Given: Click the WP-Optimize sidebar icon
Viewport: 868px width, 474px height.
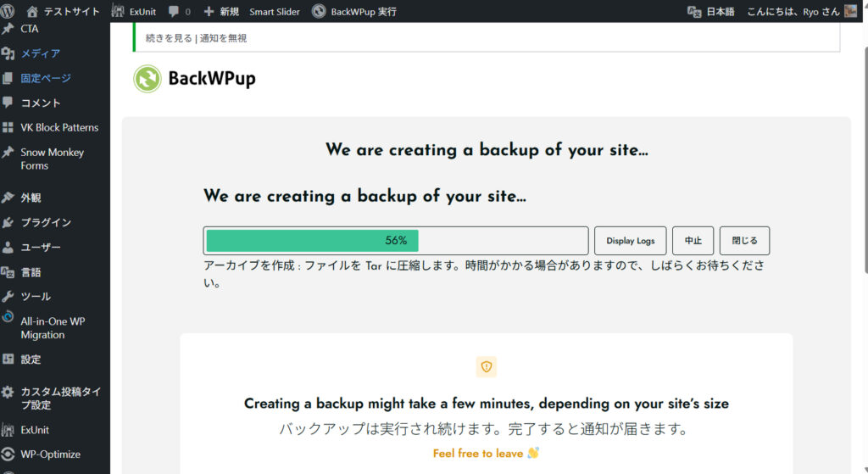Looking at the screenshot, I should point(8,454).
